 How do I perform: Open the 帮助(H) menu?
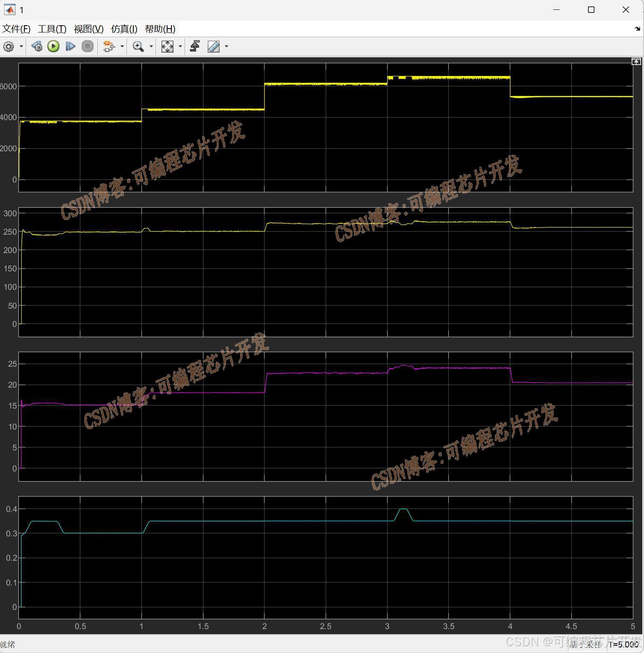coord(160,29)
